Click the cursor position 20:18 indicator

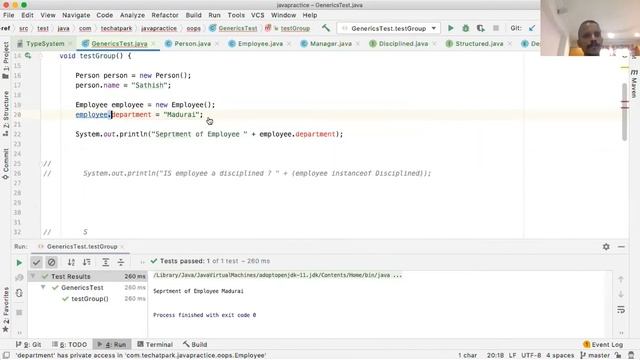click(x=495, y=356)
